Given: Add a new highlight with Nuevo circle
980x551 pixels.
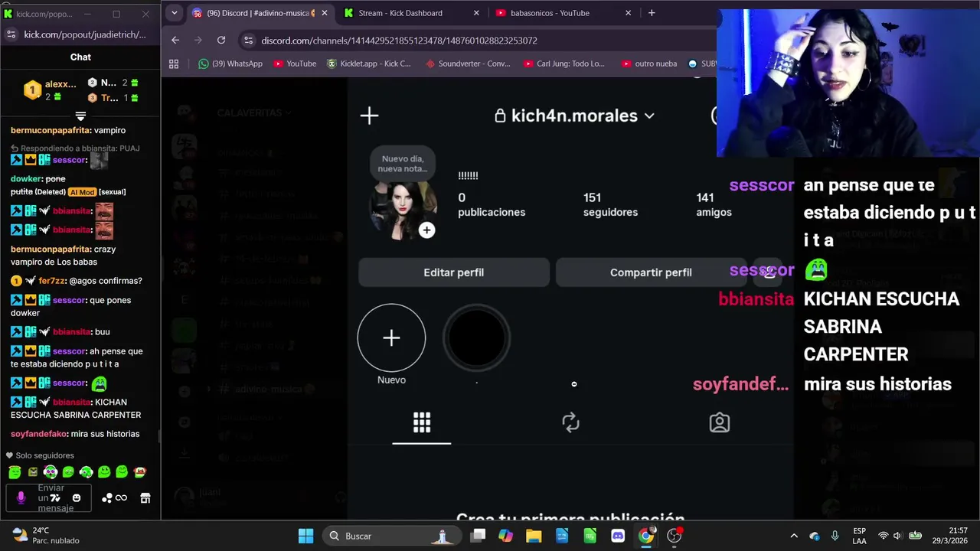Looking at the screenshot, I should 391,337.
